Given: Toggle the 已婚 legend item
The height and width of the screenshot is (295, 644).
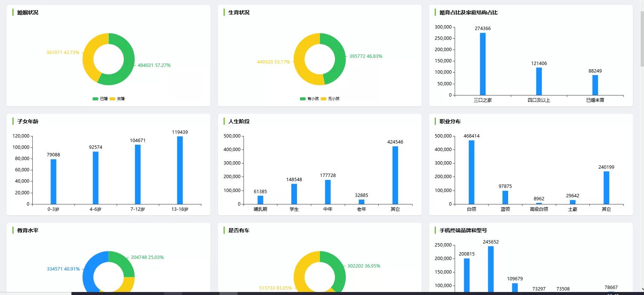Looking at the screenshot, I should pos(100,99).
